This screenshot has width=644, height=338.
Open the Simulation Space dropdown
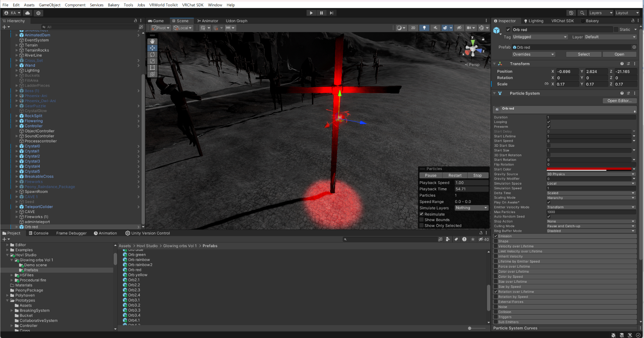click(x=591, y=184)
